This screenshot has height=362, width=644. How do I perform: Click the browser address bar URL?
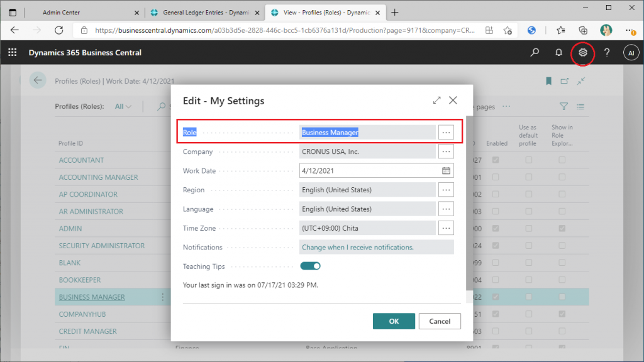pos(285,30)
